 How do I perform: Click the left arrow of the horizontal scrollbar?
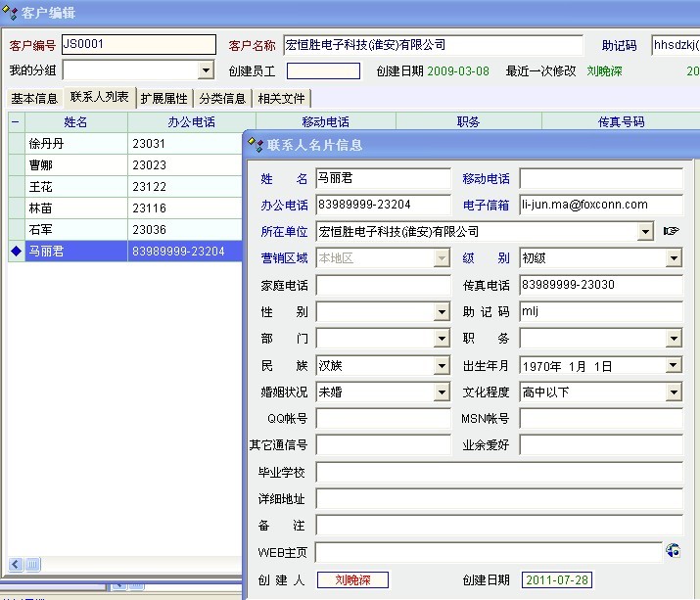point(15,565)
